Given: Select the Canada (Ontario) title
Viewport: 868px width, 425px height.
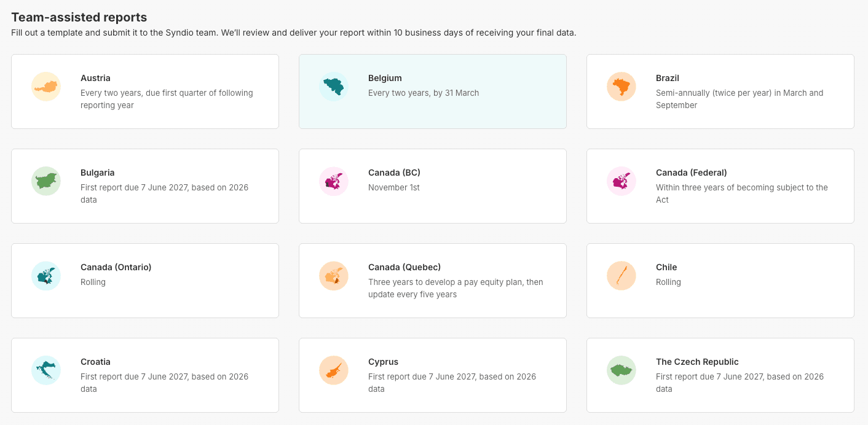Looking at the screenshot, I should point(116,267).
